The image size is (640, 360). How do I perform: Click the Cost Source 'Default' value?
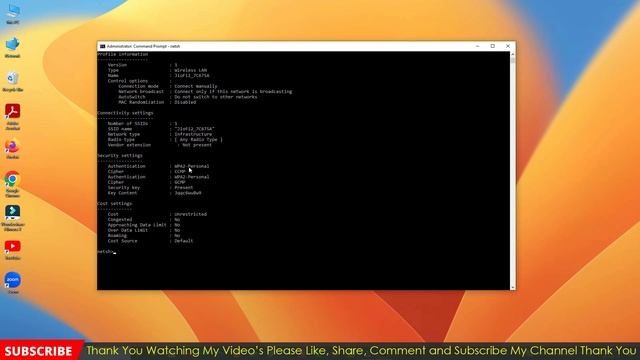click(x=184, y=241)
